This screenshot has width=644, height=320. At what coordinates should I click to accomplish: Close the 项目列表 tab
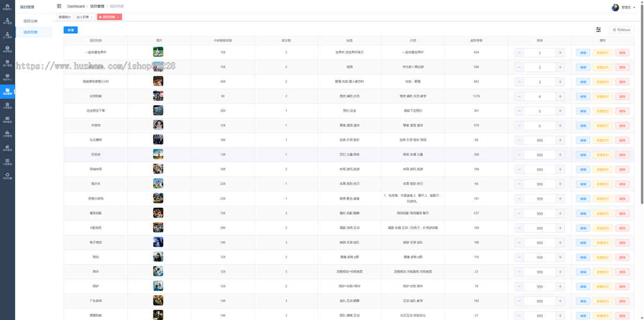point(118,17)
